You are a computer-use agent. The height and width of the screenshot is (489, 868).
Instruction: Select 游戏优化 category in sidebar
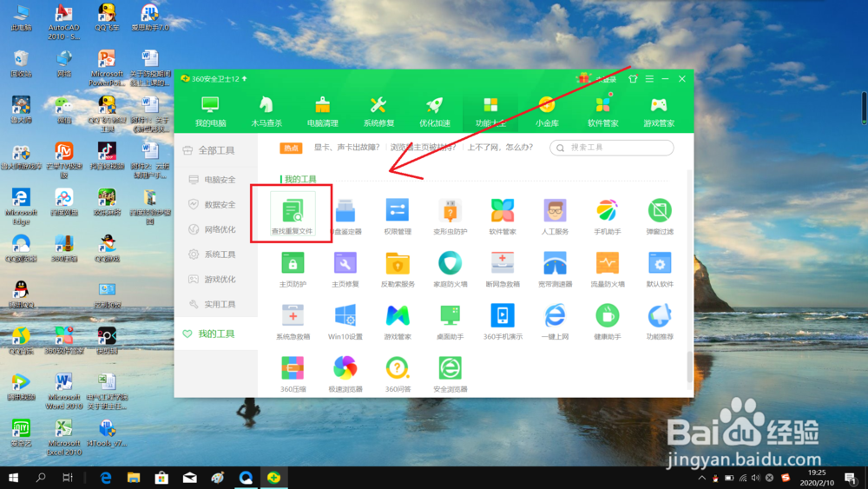coord(216,279)
